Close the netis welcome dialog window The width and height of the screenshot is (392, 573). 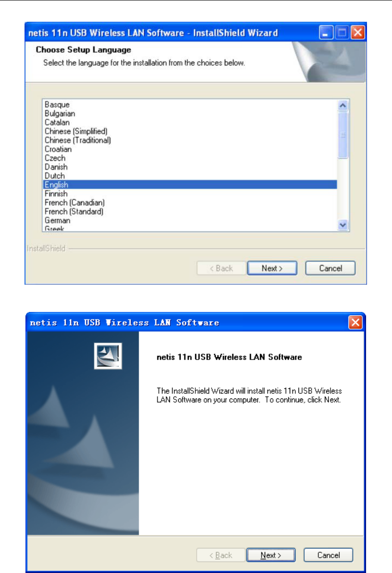[x=355, y=323]
